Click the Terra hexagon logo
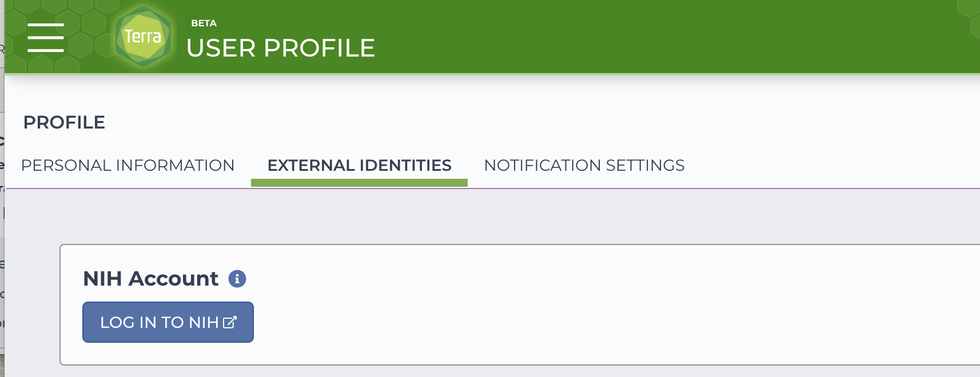980x377 pixels. pos(143,37)
